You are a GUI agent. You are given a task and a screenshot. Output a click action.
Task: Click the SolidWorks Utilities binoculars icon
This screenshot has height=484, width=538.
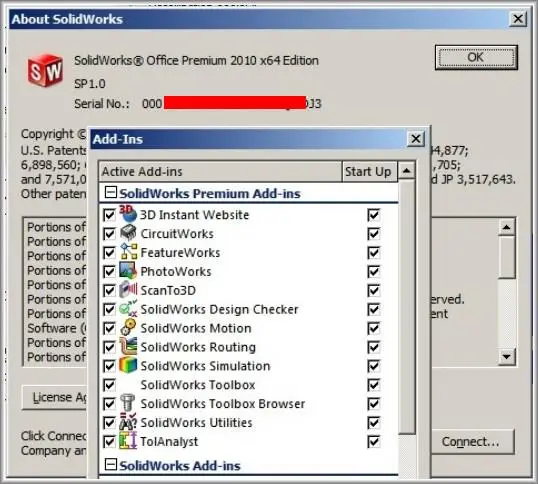[x=128, y=422]
